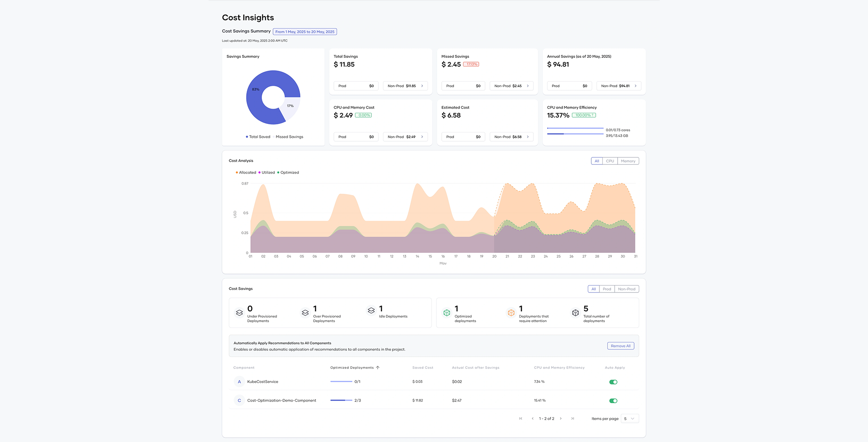Open the date range selector for May 2025
868x442 pixels.
coord(305,32)
